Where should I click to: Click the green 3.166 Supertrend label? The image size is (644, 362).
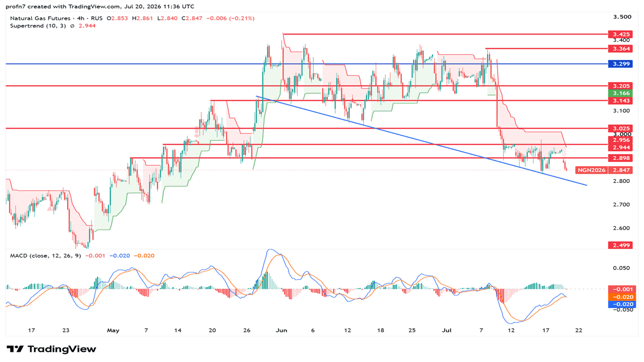point(621,93)
